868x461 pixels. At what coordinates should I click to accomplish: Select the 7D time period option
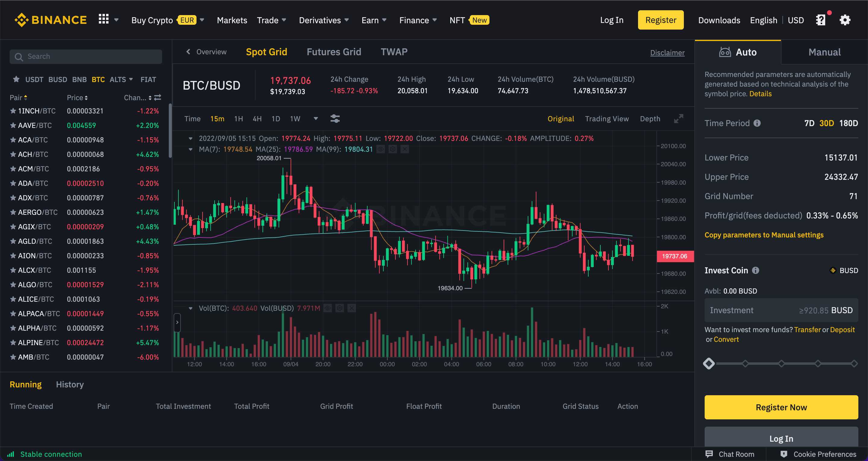click(809, 123)
